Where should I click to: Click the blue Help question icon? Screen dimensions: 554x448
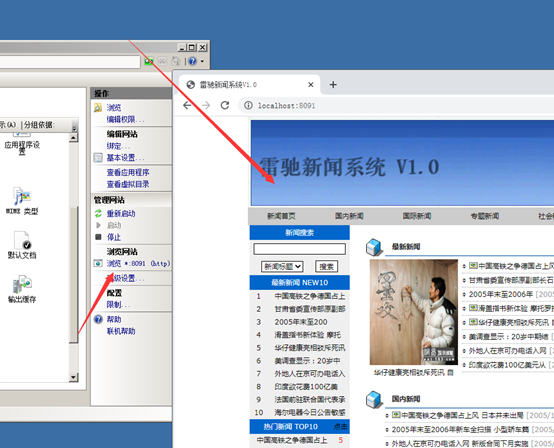tap(98, 319)
